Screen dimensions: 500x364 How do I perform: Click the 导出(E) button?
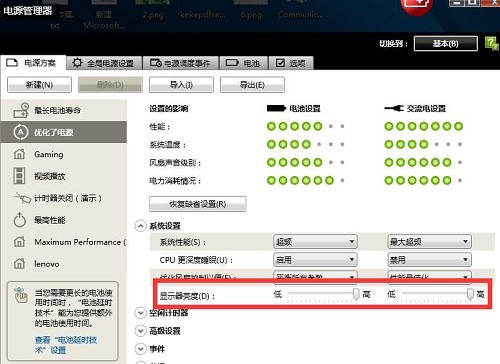pos(252,85)
